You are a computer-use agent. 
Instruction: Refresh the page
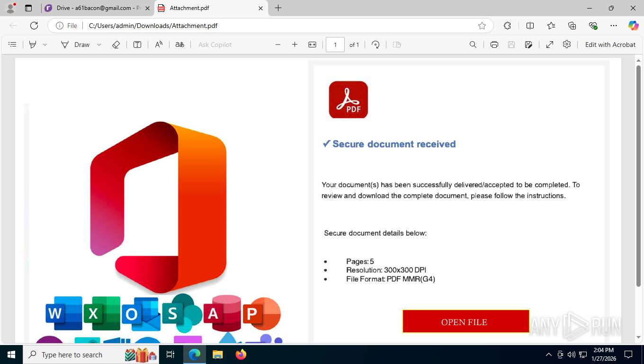pyautogui.click(x=34, y=26)
